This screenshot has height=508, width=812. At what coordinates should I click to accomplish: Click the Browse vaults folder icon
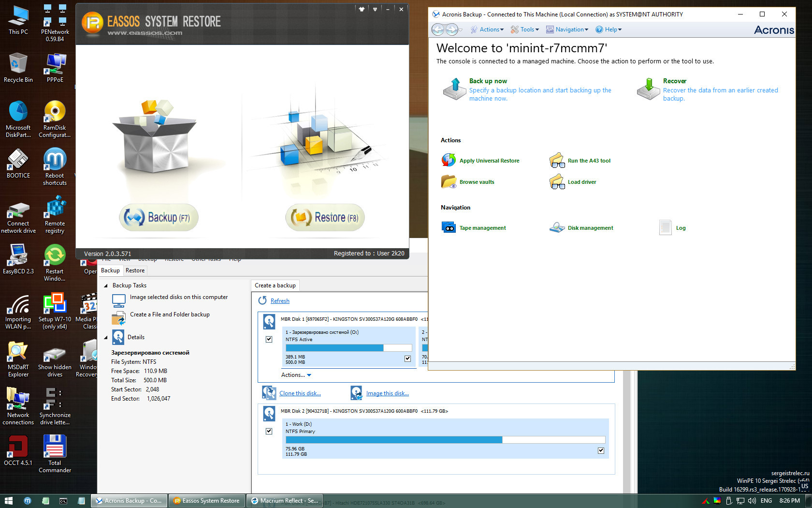pyautogui.click(x=449, y=181)
